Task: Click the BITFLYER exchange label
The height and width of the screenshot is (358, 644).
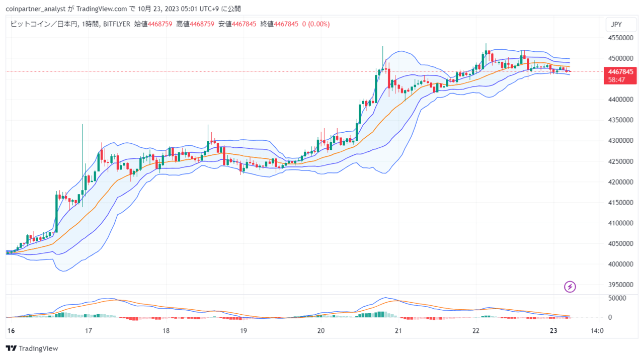Action: [x=117, y=24]
